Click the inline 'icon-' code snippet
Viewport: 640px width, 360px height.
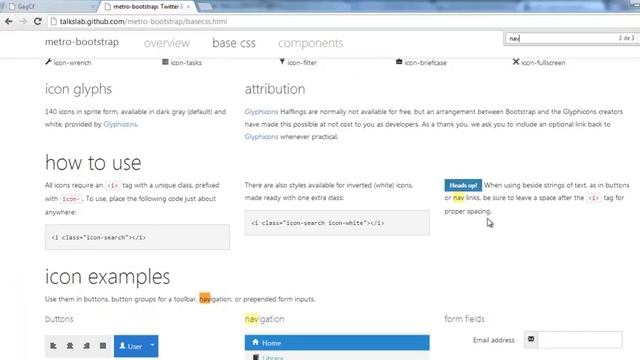coord(71,199)
